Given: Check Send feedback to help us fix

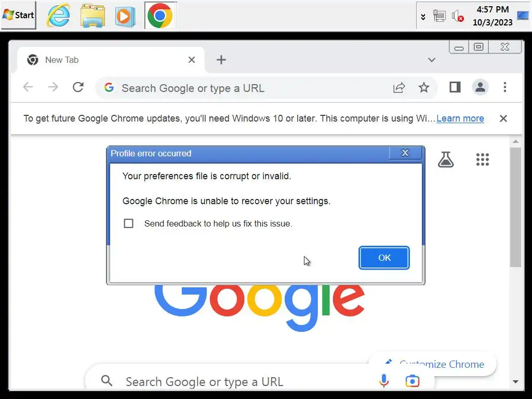Looking at the screenshot, I should (x=129, y=223).
